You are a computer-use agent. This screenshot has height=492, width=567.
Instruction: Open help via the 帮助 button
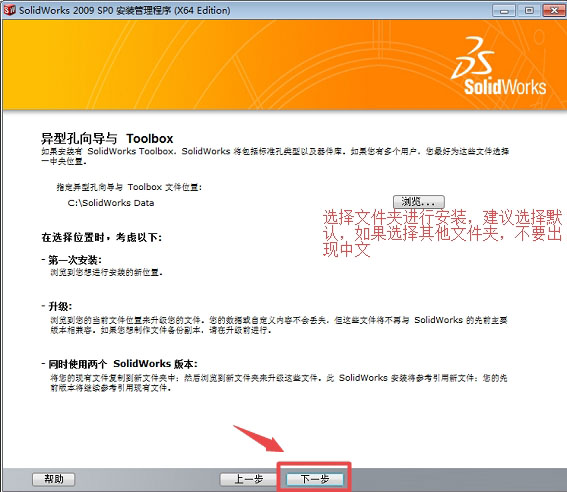[54, 479]
